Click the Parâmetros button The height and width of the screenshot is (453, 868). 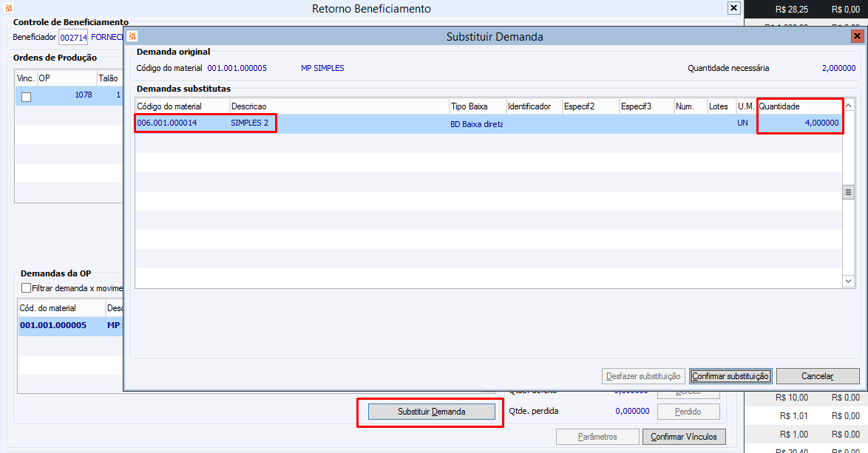597,437
